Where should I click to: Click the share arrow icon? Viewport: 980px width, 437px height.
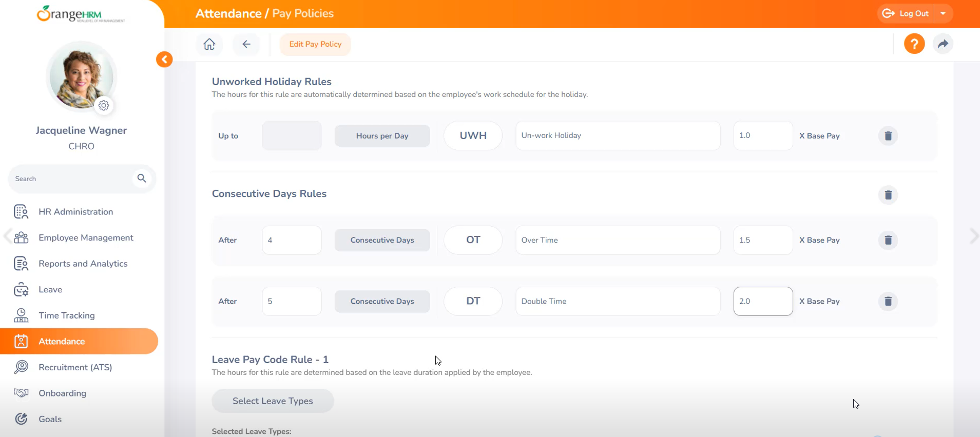943,44
